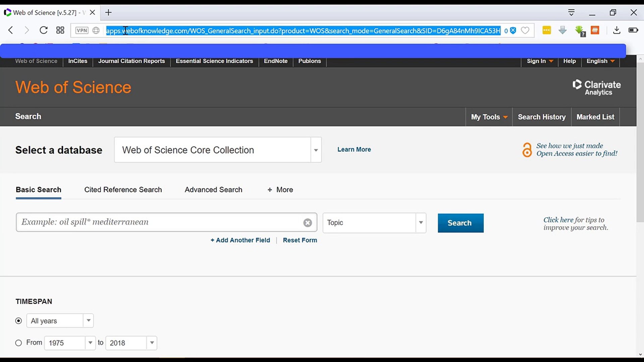Expand the Select a database dropdown
The height and width of the screenshot is (362, 644).
pyautogui.click(x=316, y=150)
